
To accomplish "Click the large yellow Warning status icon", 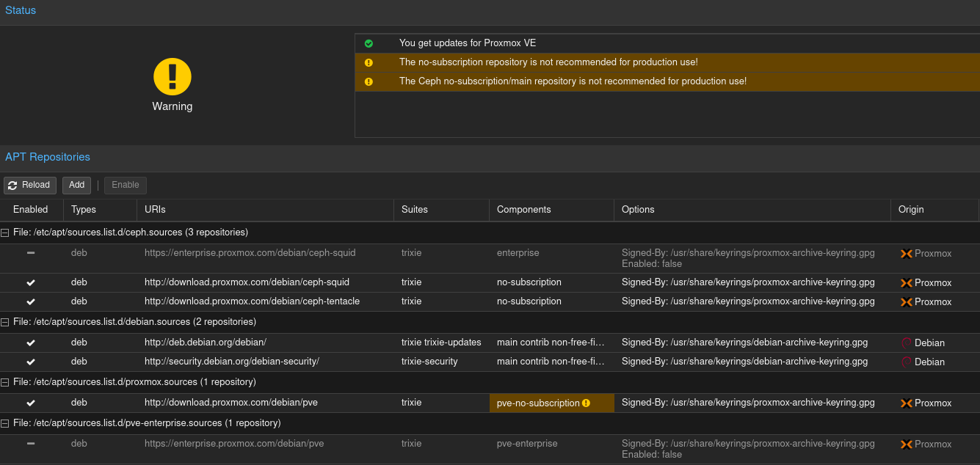I will coord(173,76).
